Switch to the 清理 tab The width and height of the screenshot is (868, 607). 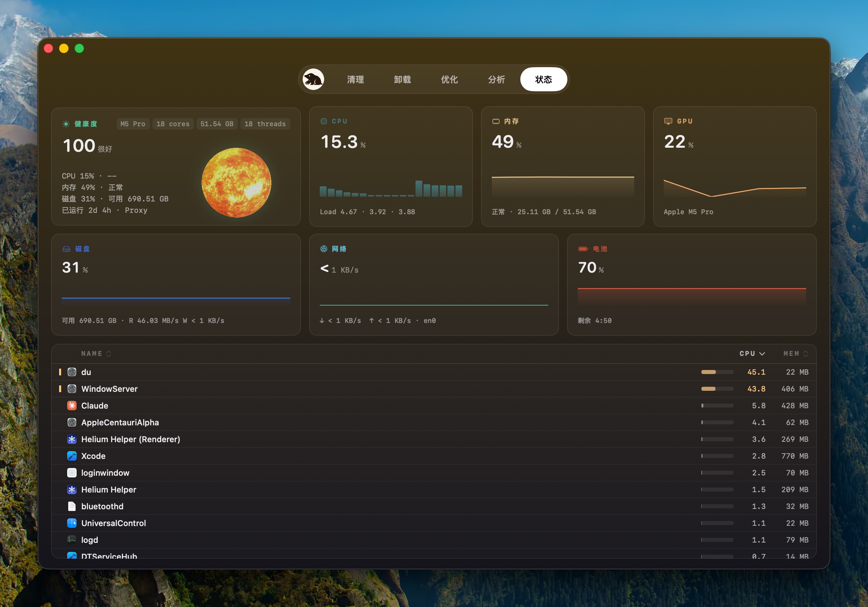355,79
